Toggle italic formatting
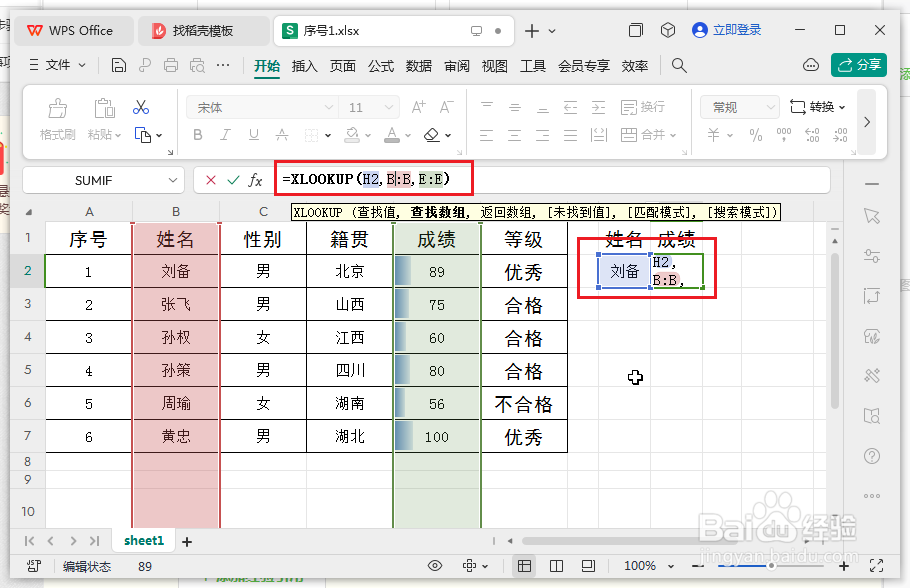The image size is (910, 588). pyautogui.click(x=225, y=135)
